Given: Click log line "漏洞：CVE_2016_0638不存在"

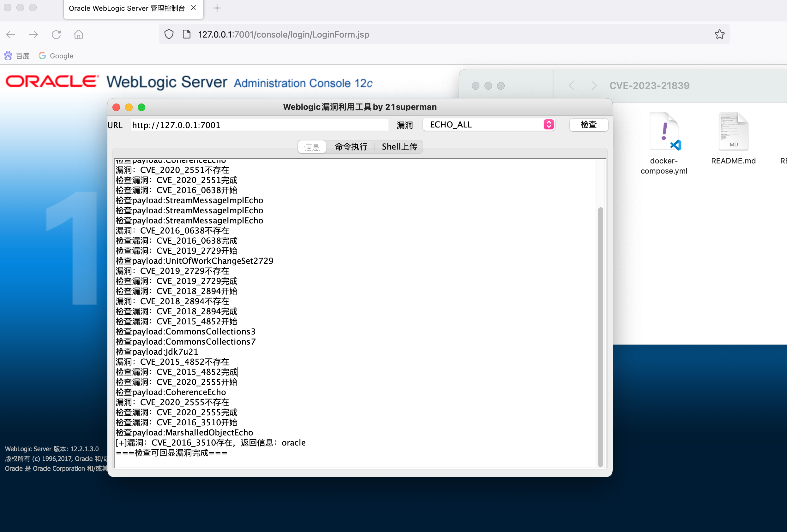Looking at the screenshot, I should (x=172, y=230).
